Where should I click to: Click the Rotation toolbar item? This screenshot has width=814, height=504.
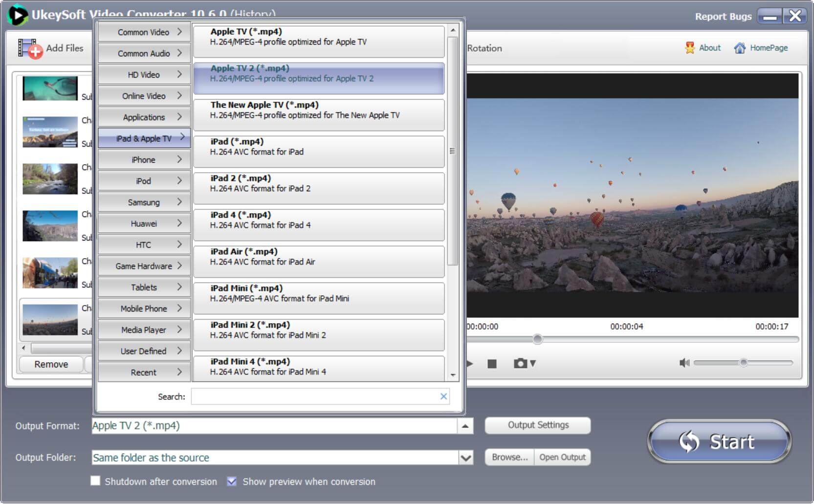(x=484, y=48)
